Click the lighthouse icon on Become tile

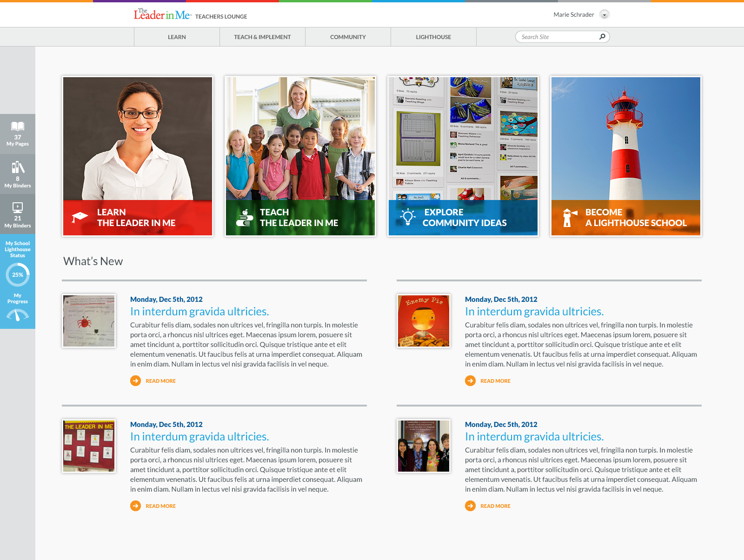click(x=570, y=218)
